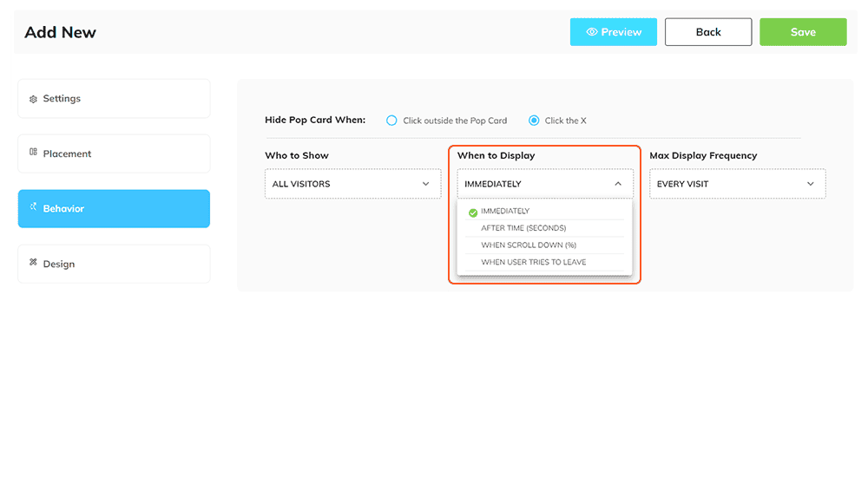Click the Hide Pop Card When label
Viewport: 868px width, 477px height.
pos(315,120)
